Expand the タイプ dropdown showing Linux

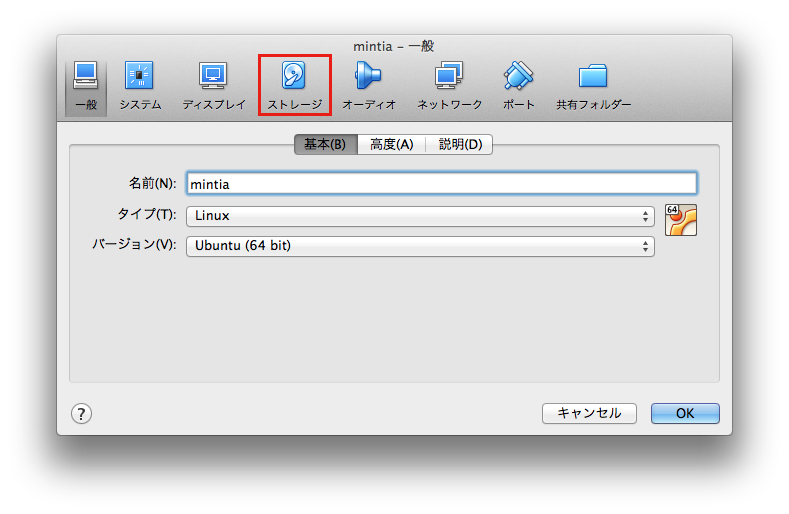[420, 215]
